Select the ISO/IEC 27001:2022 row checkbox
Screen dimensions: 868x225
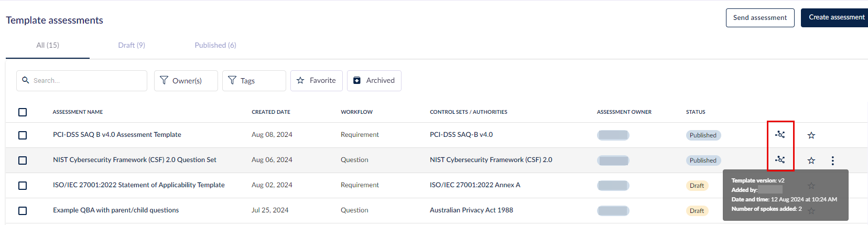[x=23, y=186]
